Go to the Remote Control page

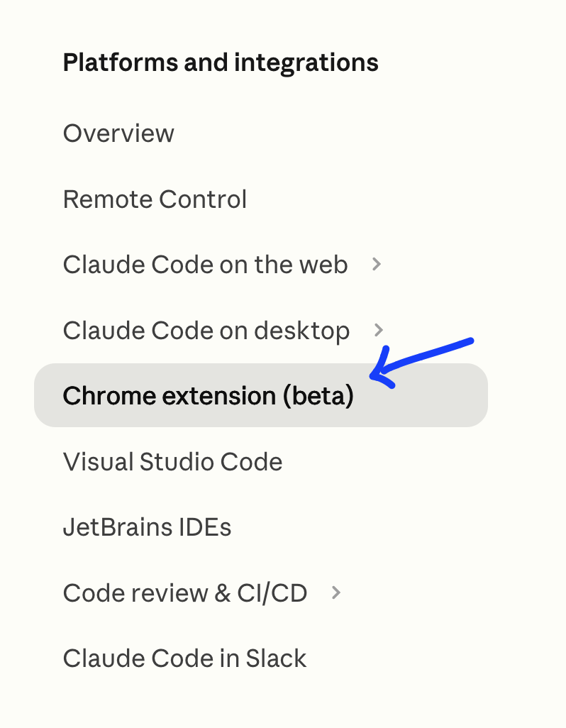coord(155,199)
